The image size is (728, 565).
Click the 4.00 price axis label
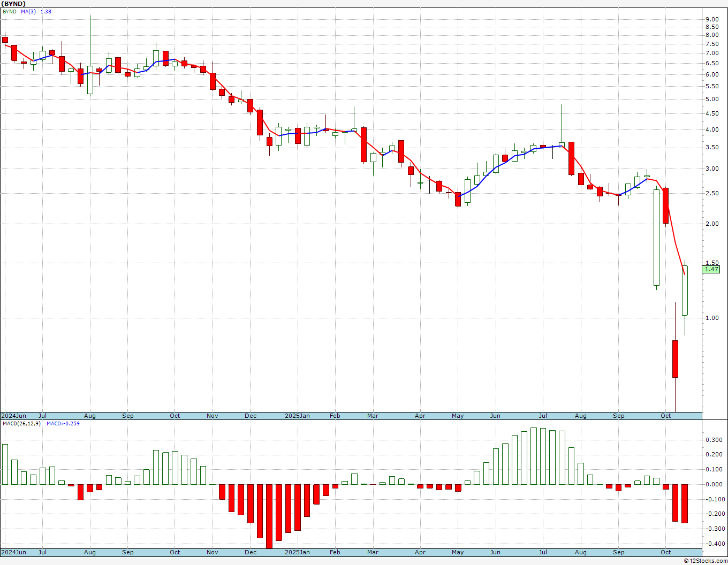(x=712, y=129)
